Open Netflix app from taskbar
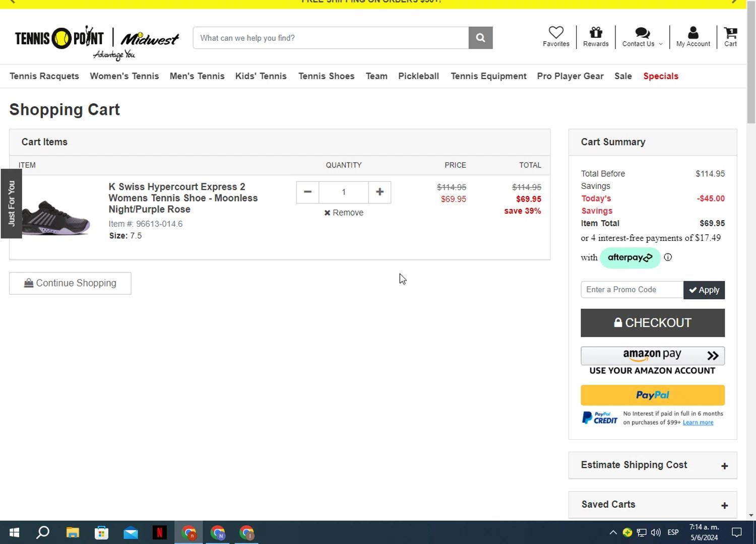 pos(160,532)
